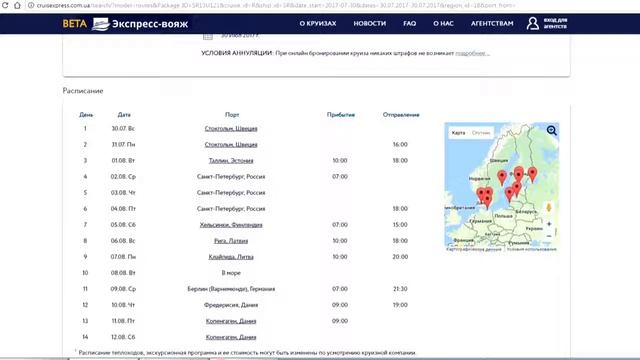Click the BETA label in header

pyautogui.click(x=75, y=24)
